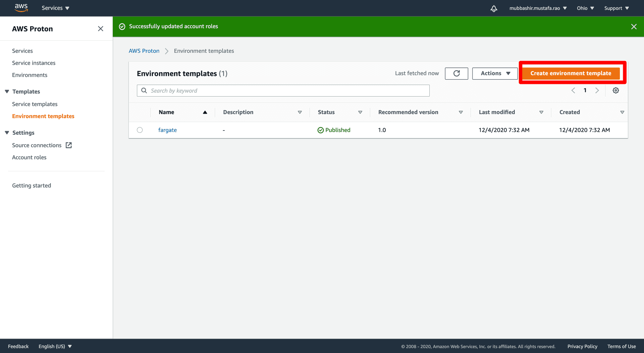Dismiss the success notification banner
This screenshot has width=644, height=353.
634,27
